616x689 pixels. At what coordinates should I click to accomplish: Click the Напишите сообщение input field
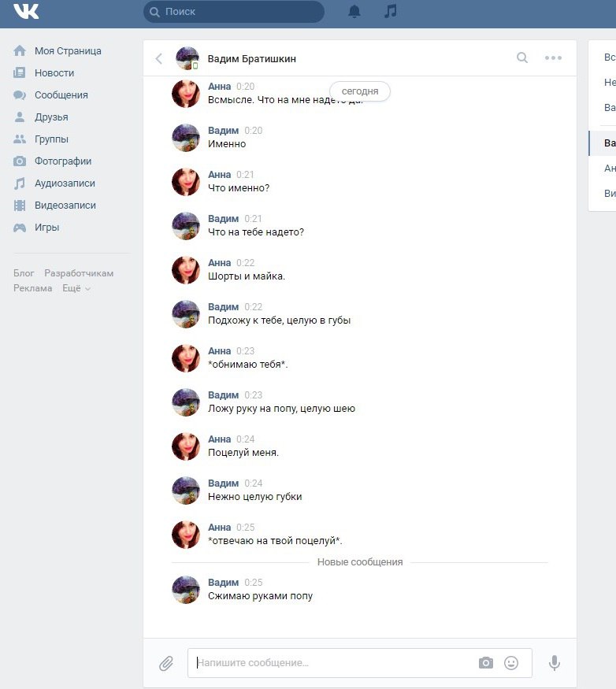tap(334, 663)
